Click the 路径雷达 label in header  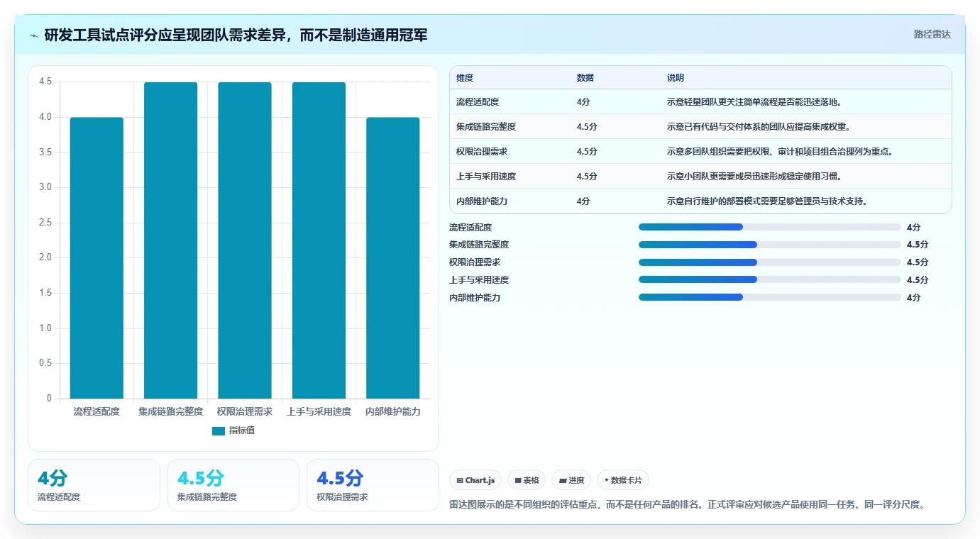pos(932,34)
